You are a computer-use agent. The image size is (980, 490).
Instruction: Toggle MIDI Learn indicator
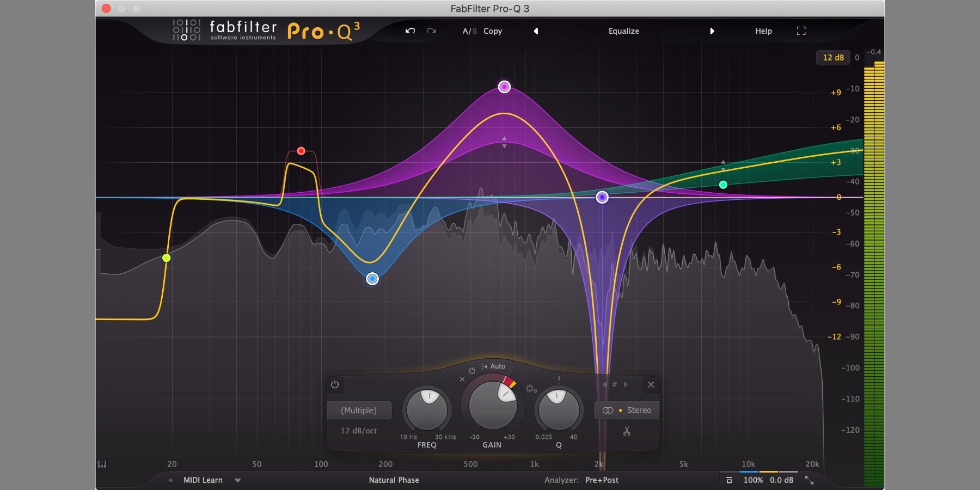171,480
